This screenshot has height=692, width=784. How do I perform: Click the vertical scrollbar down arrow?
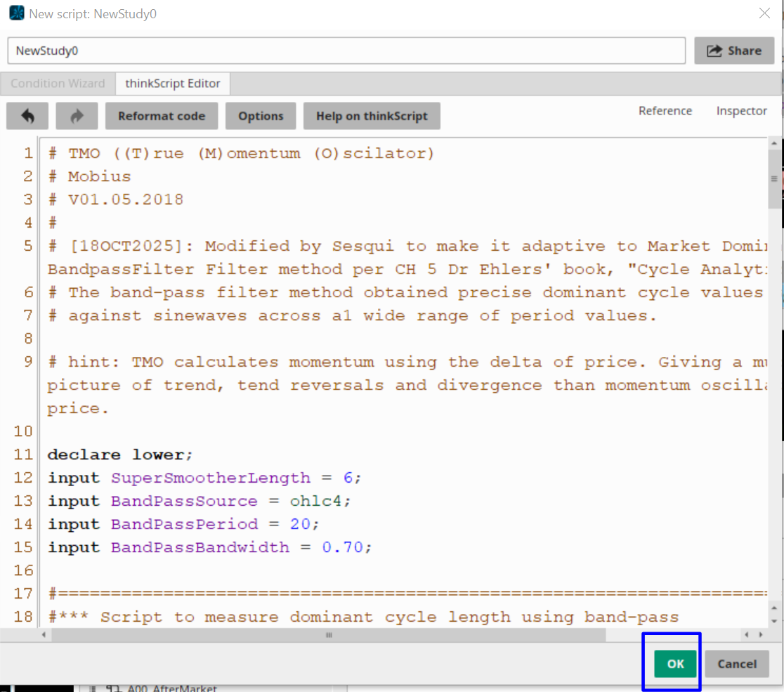point(774,621)
